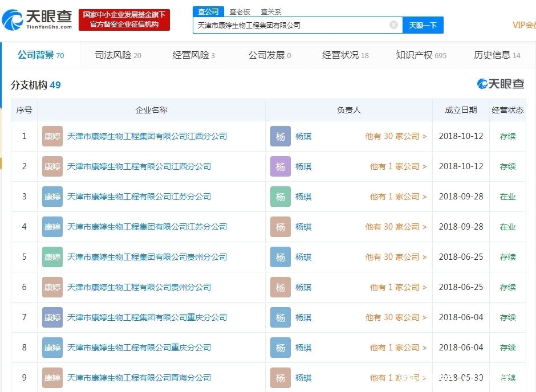
Task: Expand 他有 1 家公司 in row 2
Action: (x=398, y=166)
